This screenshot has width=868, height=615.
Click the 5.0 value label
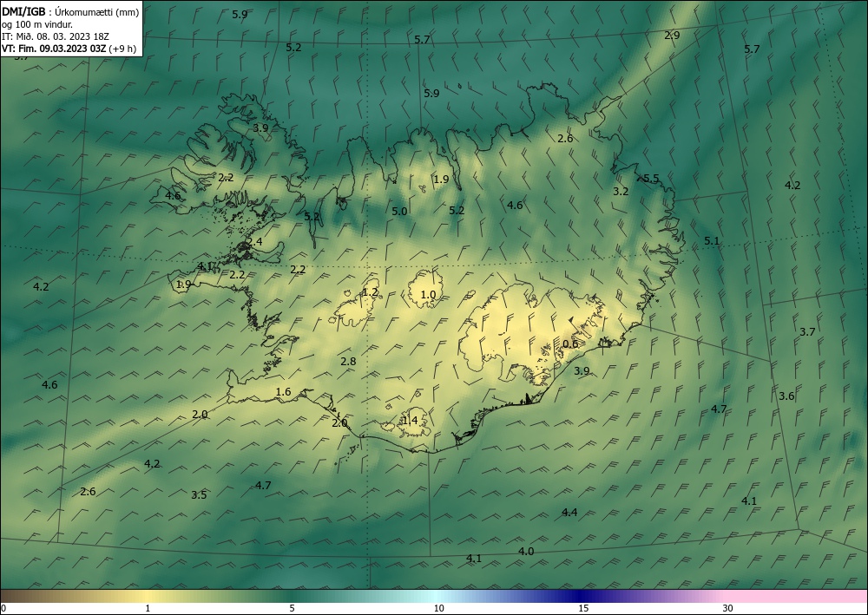399,212
